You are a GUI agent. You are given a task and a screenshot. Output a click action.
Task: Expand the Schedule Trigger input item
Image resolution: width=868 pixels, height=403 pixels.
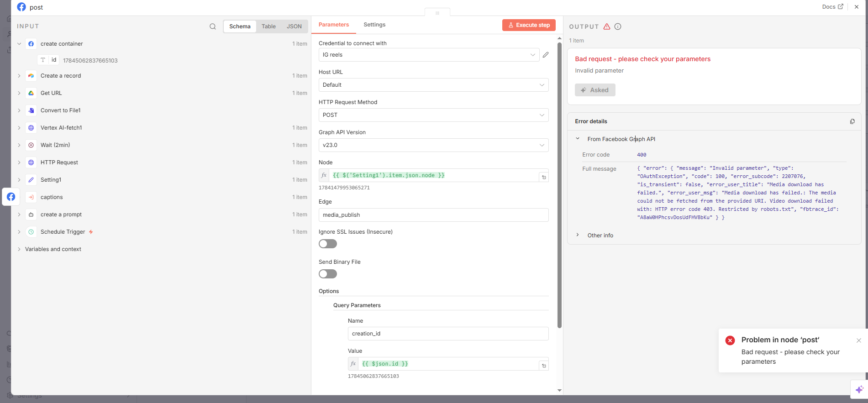click(19, 232)
